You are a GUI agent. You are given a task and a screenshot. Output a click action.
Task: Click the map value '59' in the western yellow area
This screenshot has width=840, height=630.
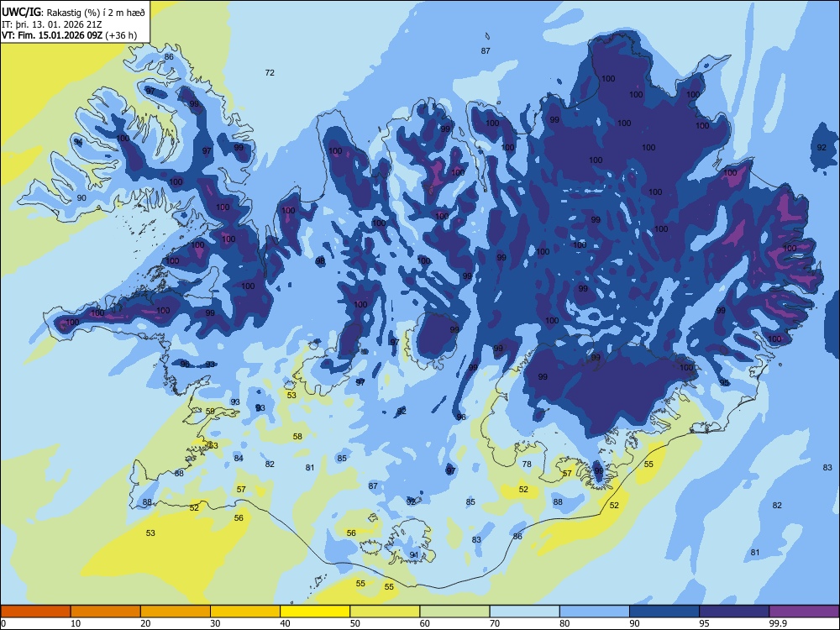(x=210, y=412)
